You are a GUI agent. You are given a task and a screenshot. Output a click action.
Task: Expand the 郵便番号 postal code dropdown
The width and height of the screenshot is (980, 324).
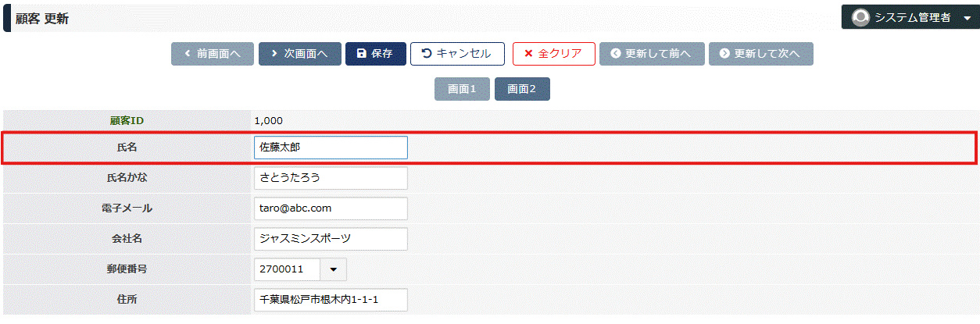point(334,269)
